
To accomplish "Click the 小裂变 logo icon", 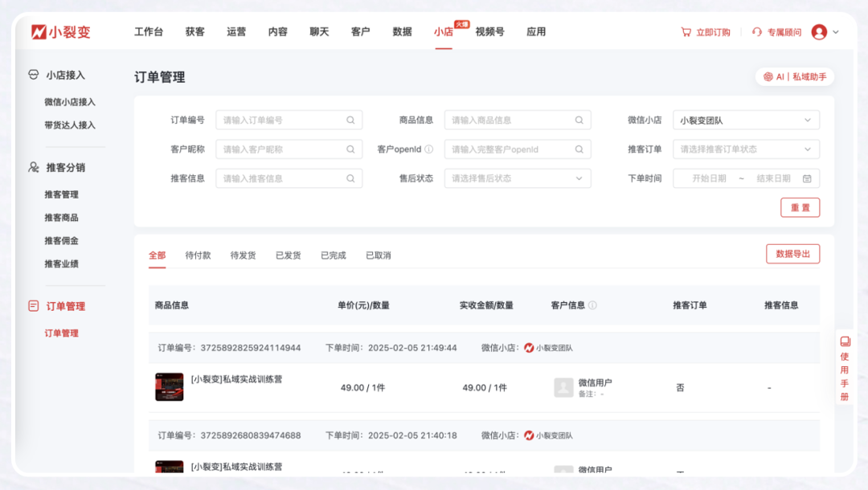I will [x=39, y=32].
